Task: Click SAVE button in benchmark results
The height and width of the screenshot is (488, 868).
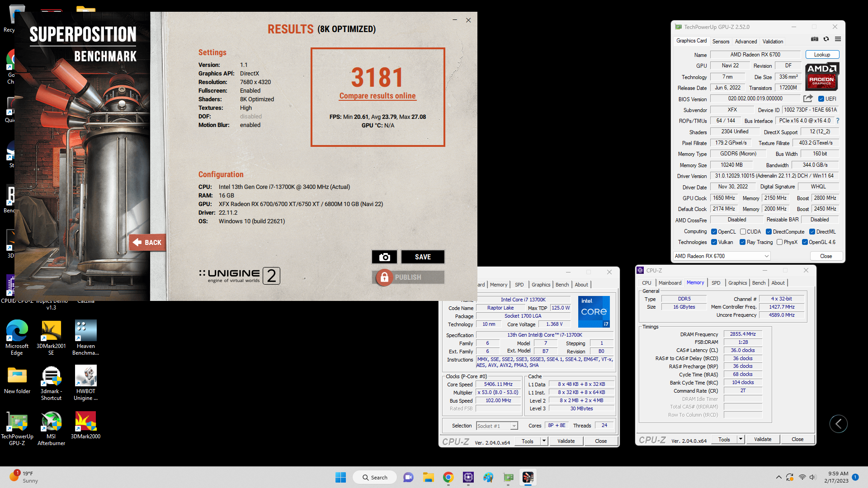Action: pyautogui.click(x=423, y=256)
